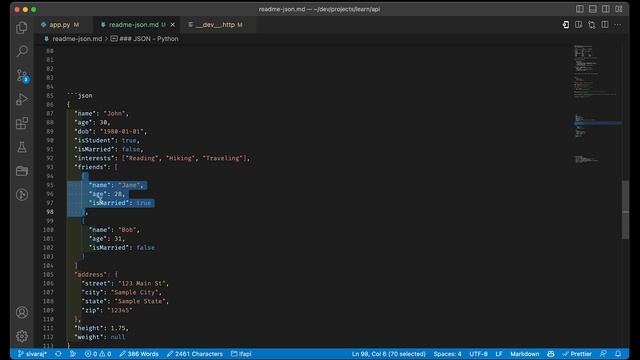The image size is (640, 360).
Task: Click the vertical scrollbar thumb
Action: (x=625, y=210)
